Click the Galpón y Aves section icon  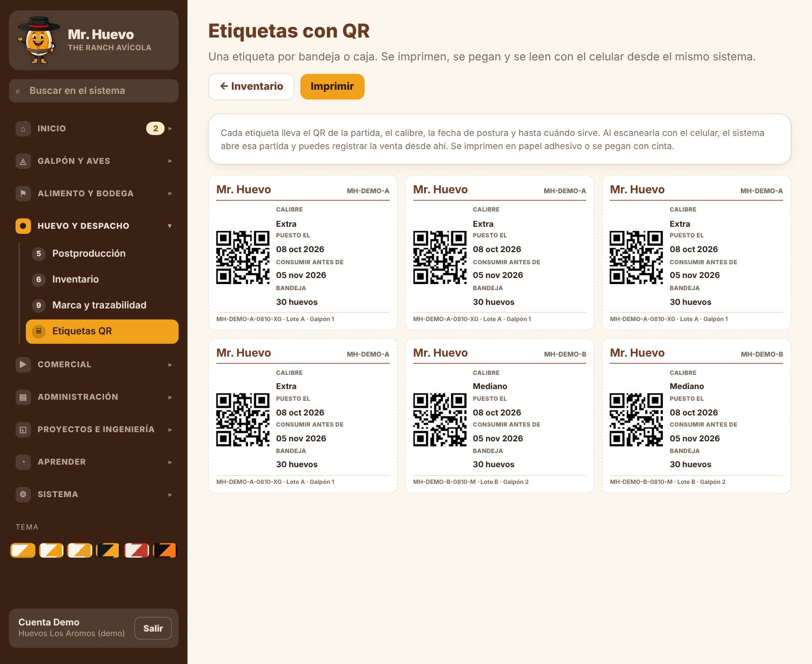point(23,161)
